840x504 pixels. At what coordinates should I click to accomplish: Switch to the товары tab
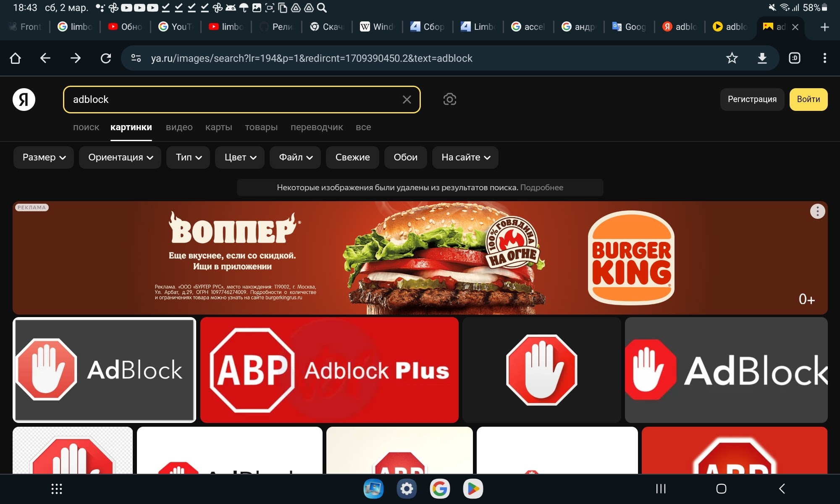[261, 127]
